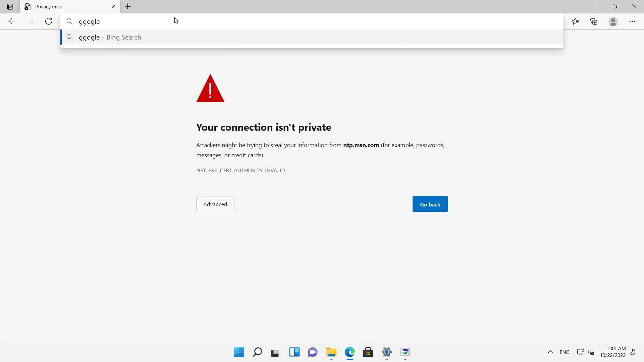
Task: Launch Microsoft Store from the taskbar
Action: (368, 352)
